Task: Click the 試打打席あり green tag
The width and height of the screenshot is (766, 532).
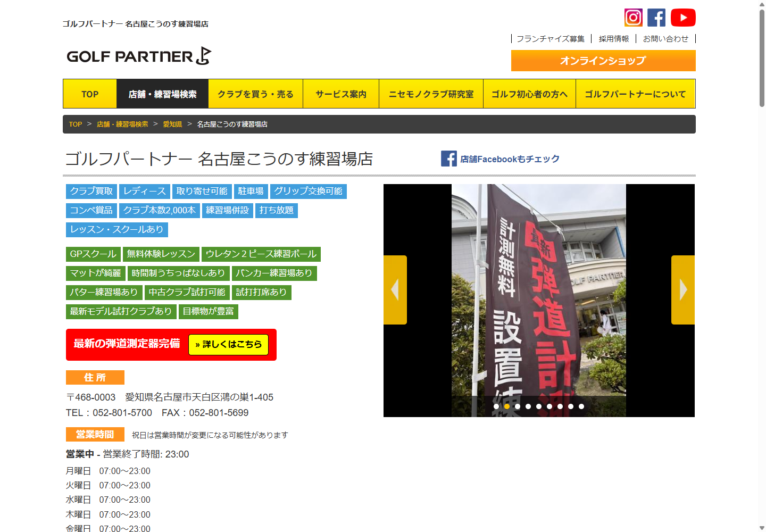Action: 262,293
